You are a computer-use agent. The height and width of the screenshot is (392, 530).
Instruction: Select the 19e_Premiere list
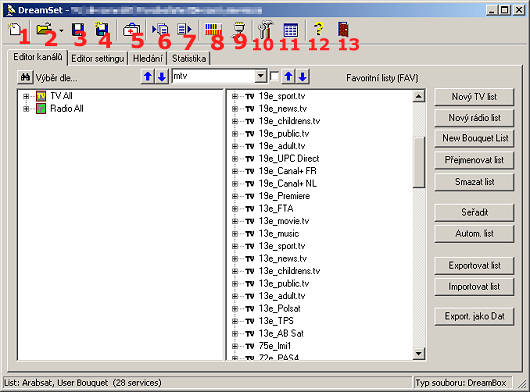pyautogui.click(x=284, y=196)
